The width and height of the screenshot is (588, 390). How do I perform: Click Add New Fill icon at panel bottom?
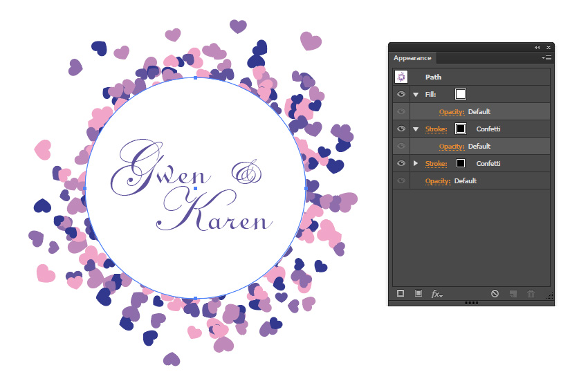[x=419, y=293]
